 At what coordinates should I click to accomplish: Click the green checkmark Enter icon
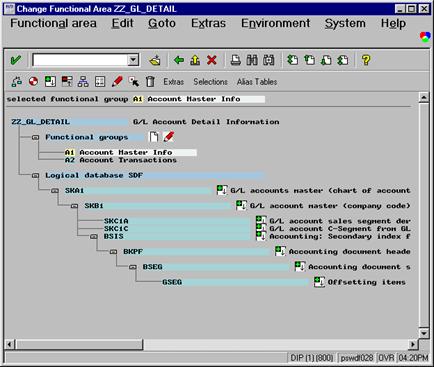point(16,60)
